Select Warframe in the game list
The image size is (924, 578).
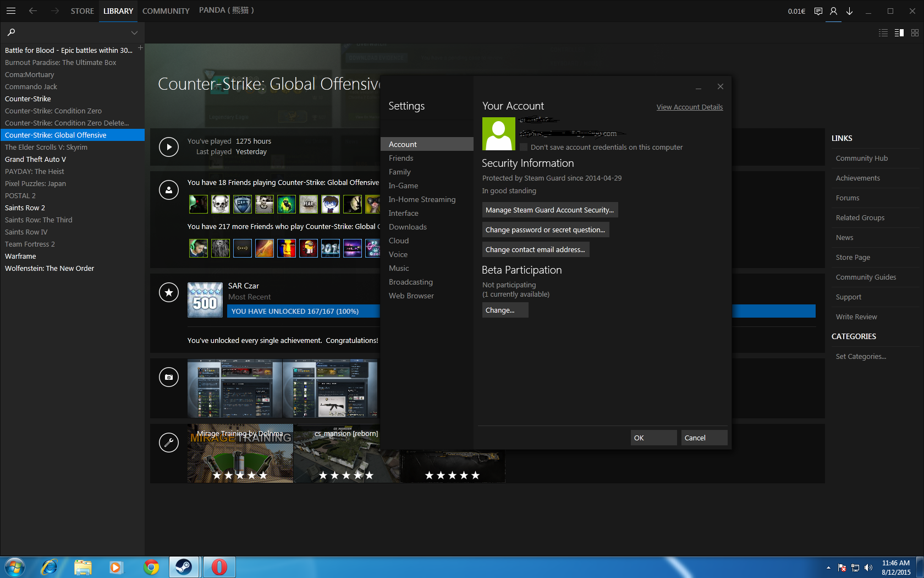click(x=72, y=256)
